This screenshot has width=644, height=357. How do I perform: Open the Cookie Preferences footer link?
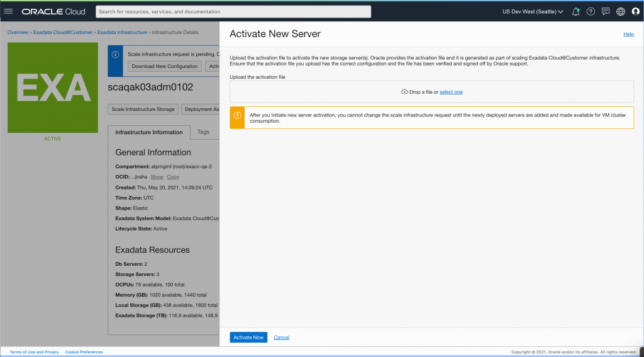tap(84, 352)
